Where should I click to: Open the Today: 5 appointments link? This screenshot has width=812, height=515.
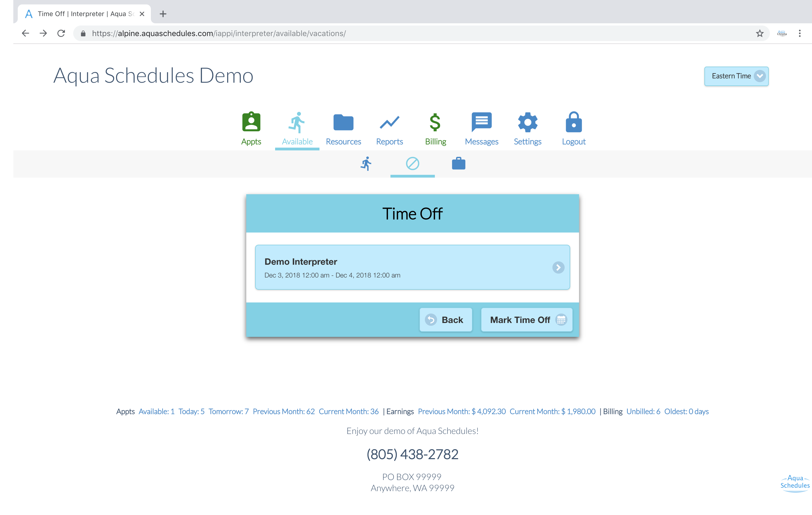(x=191, y=412)
